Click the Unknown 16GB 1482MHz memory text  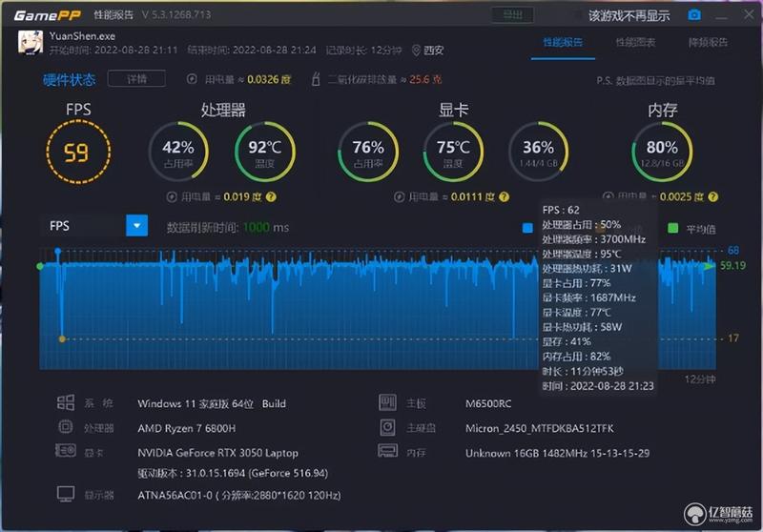(557, 453)
